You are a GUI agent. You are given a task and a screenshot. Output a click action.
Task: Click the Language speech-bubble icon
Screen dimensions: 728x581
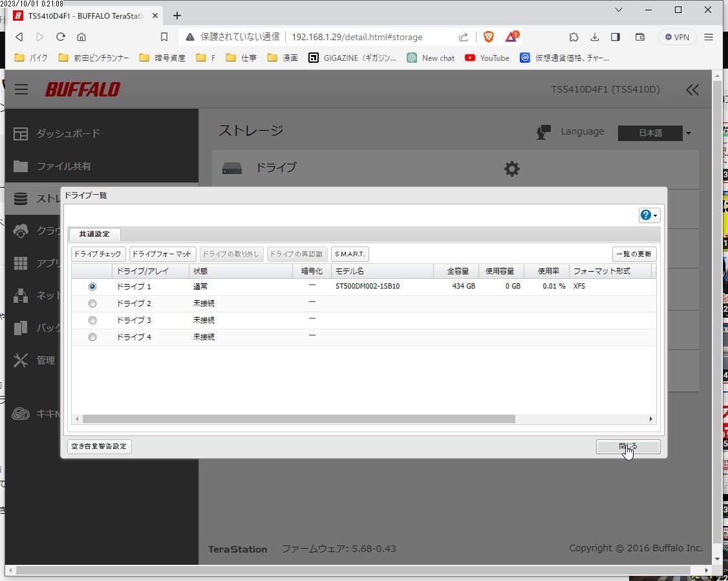(543, 132)
